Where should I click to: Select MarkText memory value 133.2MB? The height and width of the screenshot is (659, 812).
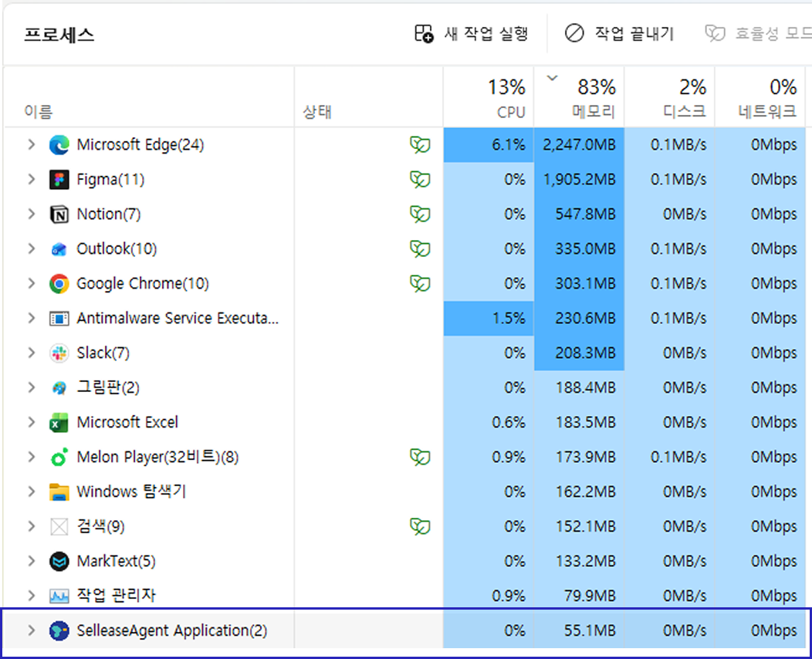coord(579,561)
